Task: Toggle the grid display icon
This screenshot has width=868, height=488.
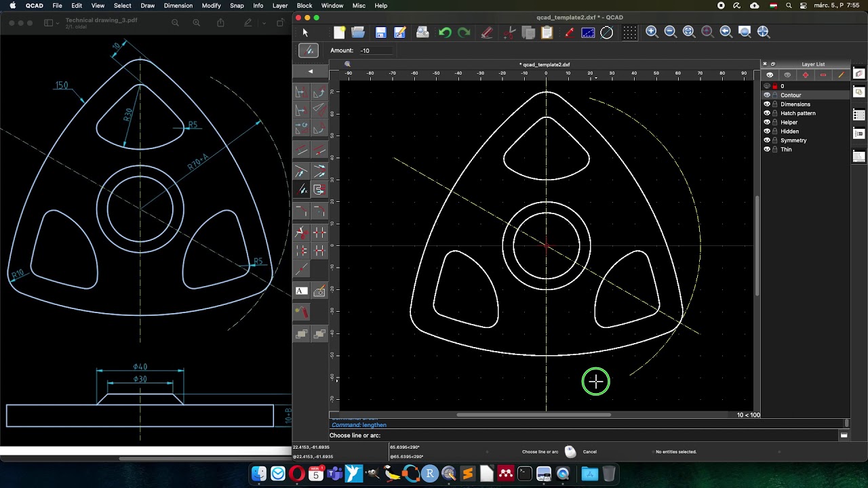Action: (x=629, y=32)
